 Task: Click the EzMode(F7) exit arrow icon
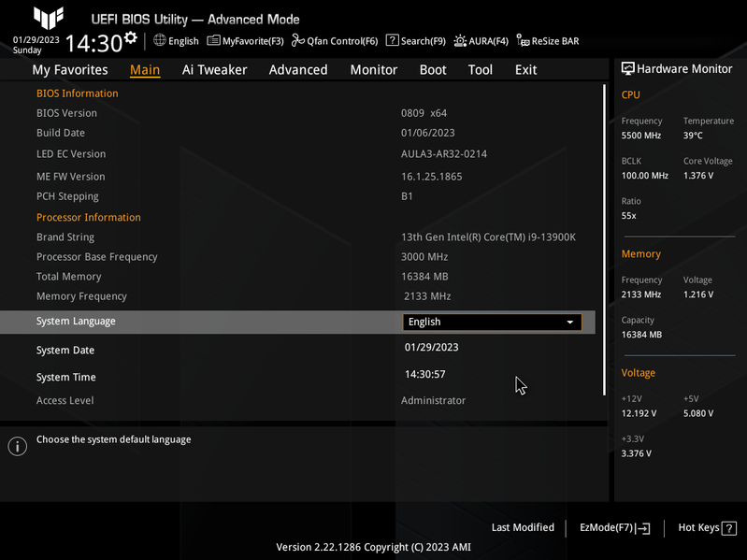tap(643, 528)
